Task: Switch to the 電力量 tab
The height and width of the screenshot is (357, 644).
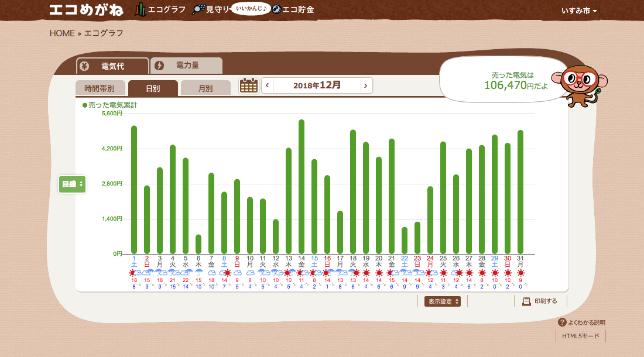Action: point(187,66)
